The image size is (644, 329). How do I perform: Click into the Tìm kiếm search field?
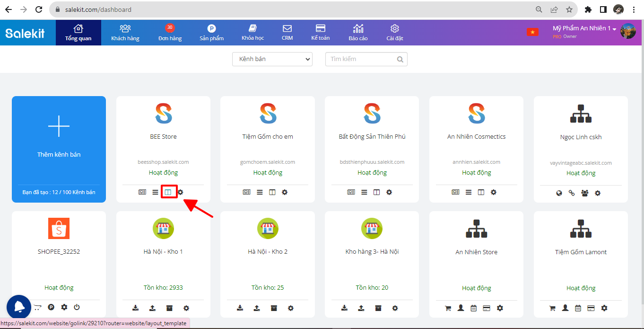tap(361, 59)
